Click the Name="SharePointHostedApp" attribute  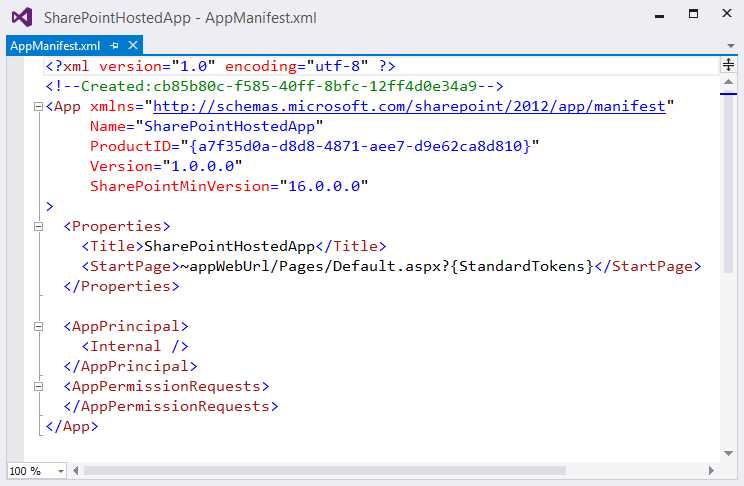pyautogui.click(x=206, y=126)
